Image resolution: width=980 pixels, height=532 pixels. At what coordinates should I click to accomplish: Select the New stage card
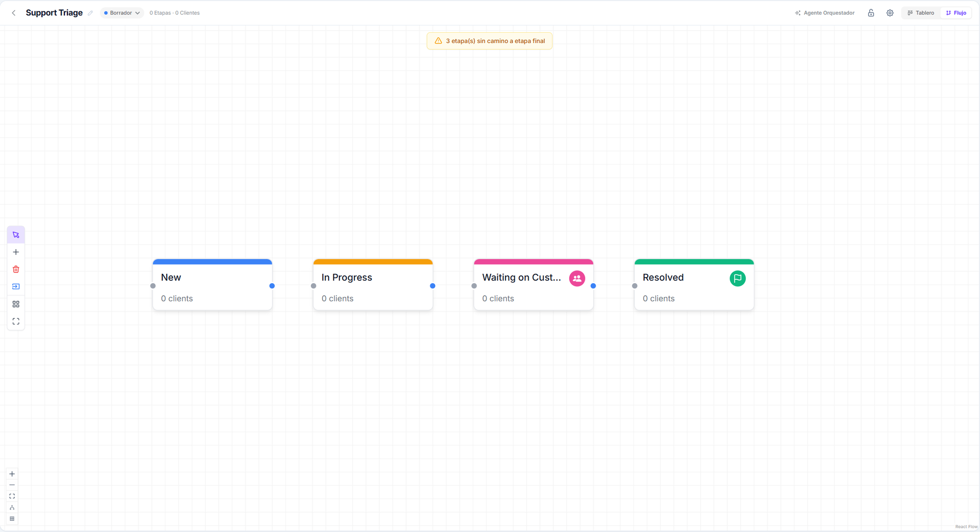[212, 285]
